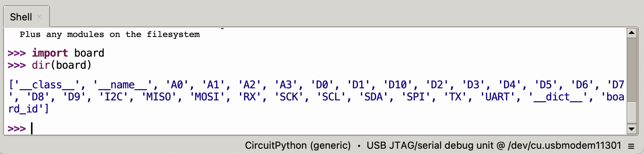The height and width of the screenshot is (154, 644).
Task: Click the scrollbar track above the thumb
Action: coord(631,68)
